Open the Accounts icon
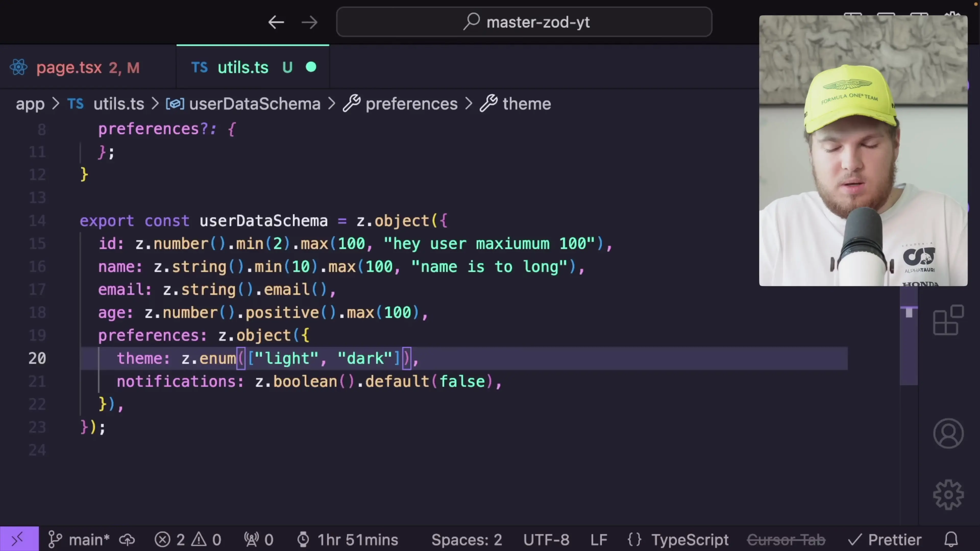Image resolution: width=980 pixels, height=551 pixels. tap(948, 433)
